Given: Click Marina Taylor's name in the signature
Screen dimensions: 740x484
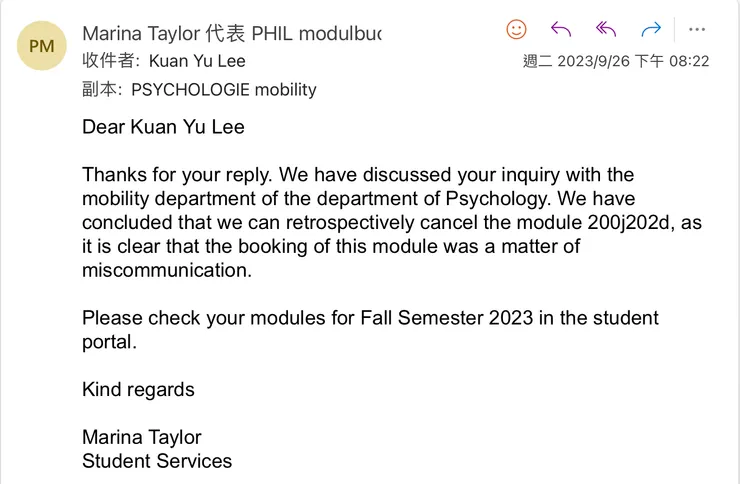Looking at the screenshot, I should point(142,437).
